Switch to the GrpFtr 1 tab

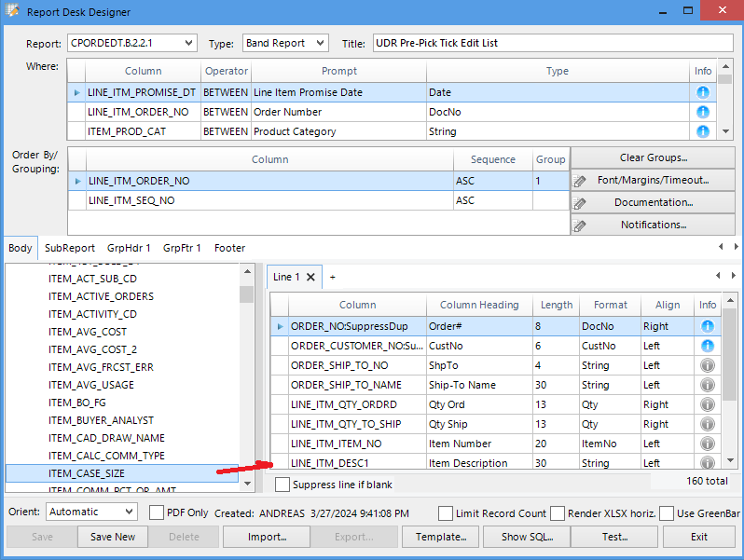coord(182,248)
